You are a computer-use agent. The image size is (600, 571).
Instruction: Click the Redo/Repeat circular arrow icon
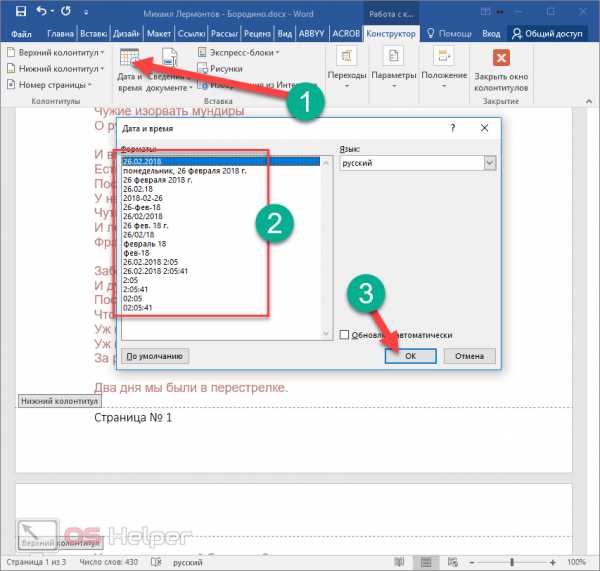pyautogui.click(x=66, y=11)
